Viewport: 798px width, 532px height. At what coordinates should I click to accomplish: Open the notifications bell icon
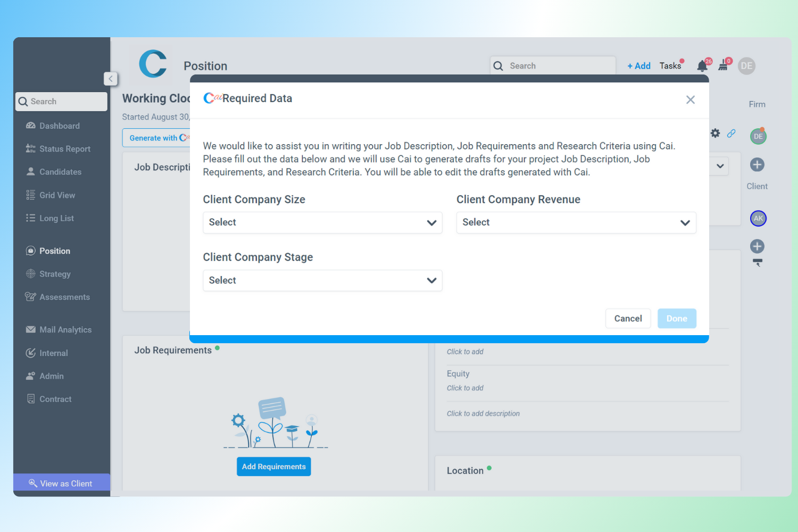703,66
